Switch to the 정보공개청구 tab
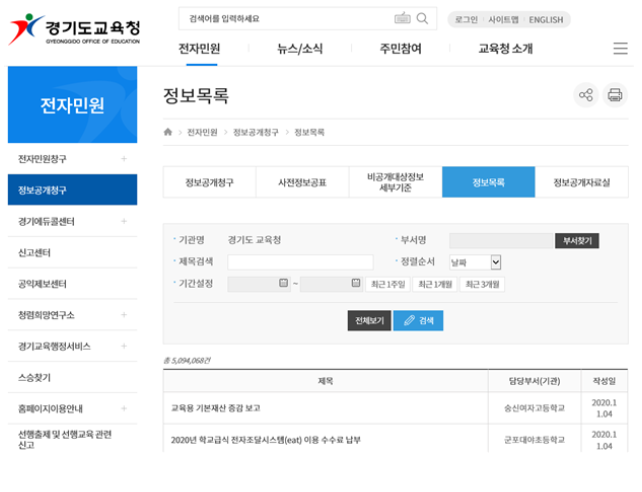The height and width of the screenshot is (492, 642). coord(210,182)
